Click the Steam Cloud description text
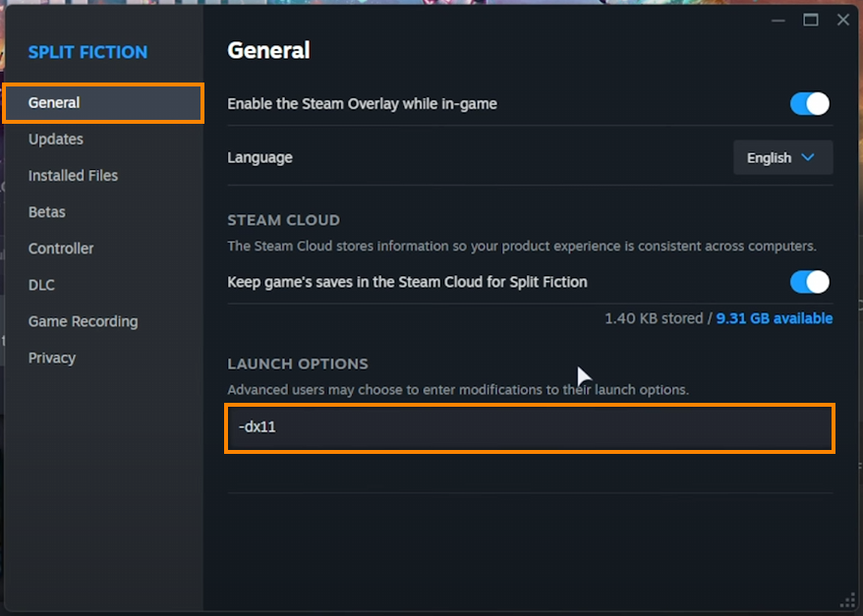The height and width of the screenshot is (616, 863). 522,246
